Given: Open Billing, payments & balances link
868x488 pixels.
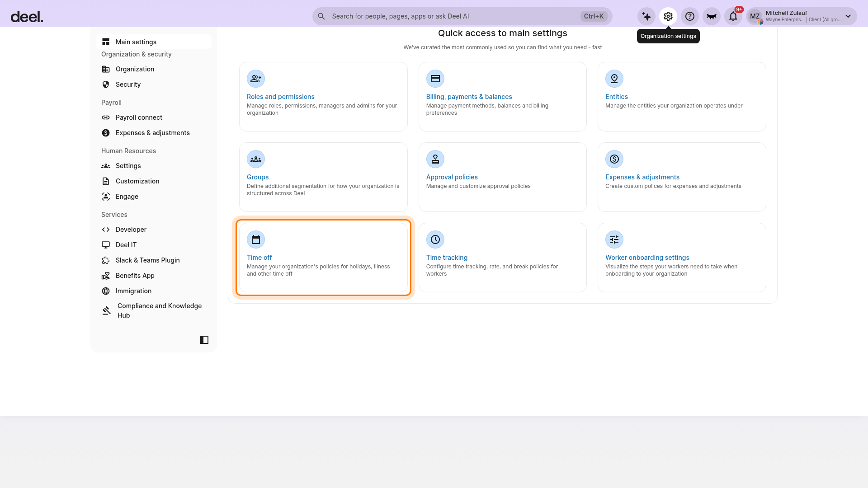Looking at the screenshot, I should [x=469, y=97].
